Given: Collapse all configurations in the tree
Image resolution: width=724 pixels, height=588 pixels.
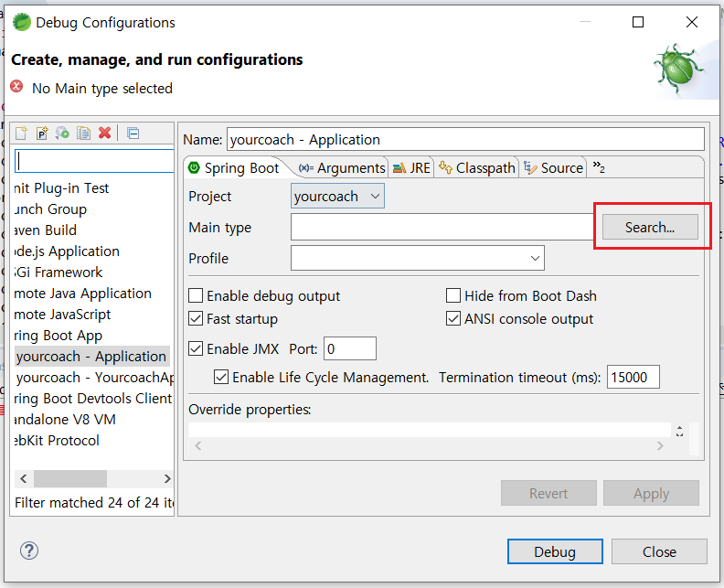Looking at the screenshot, I should [x=133, y=134].
